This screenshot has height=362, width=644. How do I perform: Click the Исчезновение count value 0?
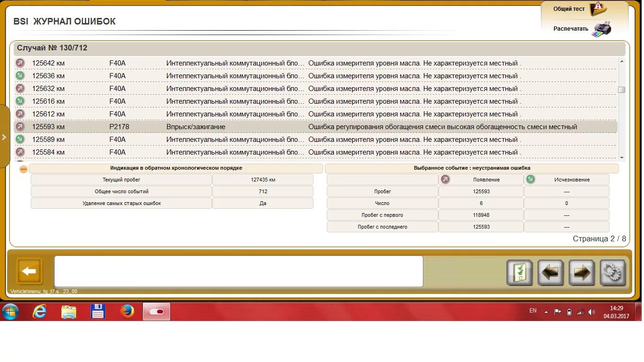coord(567,203)
